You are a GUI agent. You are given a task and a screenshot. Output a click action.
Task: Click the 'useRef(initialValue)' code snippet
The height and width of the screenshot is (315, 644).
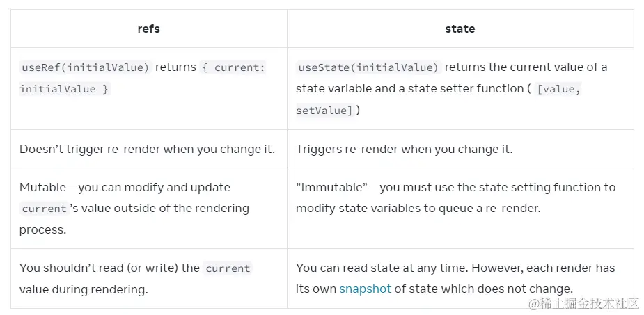86,67
